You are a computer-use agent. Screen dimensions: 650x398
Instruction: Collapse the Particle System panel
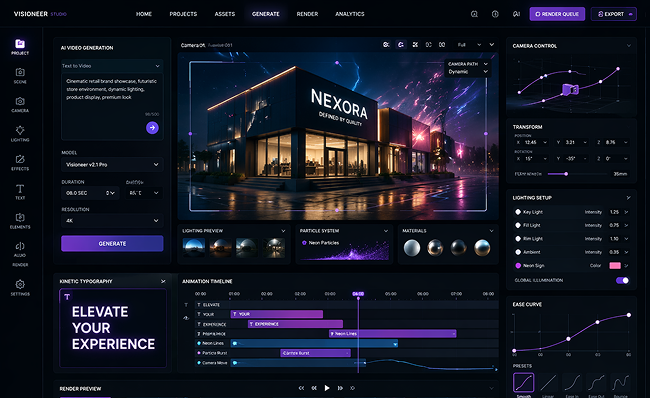click(386, 231)
